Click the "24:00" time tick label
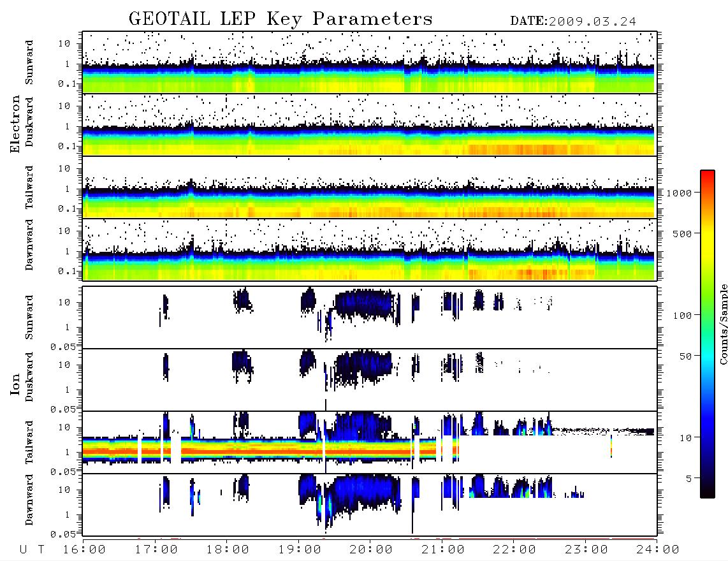This screenshot has width=728, height=561. tap(658, 550)
